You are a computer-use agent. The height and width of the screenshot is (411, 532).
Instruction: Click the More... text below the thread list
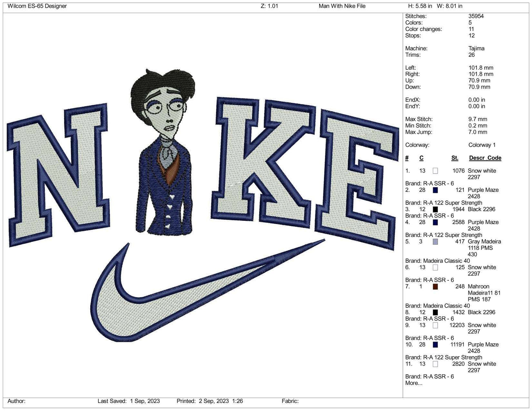[x=414, y=383]
